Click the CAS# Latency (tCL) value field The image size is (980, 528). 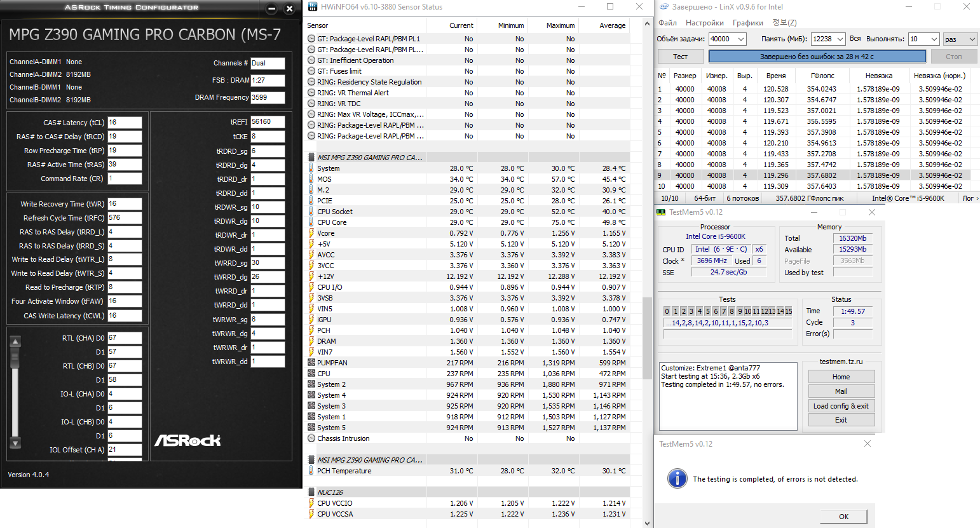(x=125, y=123)
